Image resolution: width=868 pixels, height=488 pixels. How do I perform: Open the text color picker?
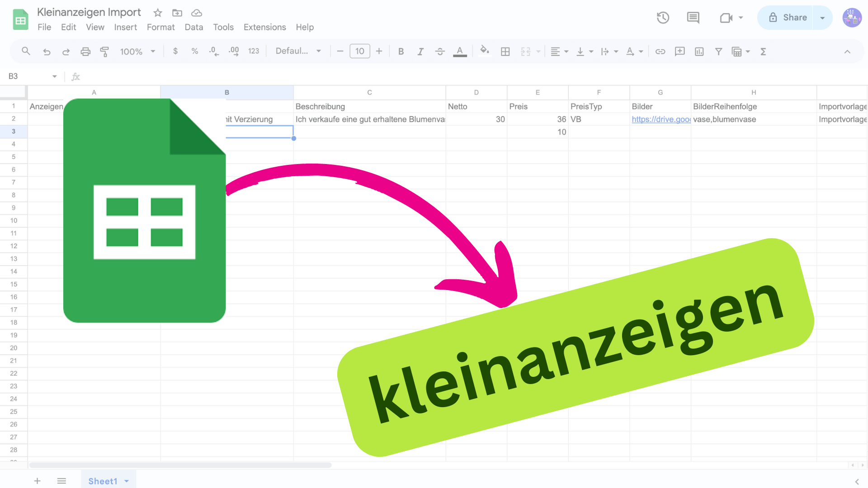[x=460, y=52]
